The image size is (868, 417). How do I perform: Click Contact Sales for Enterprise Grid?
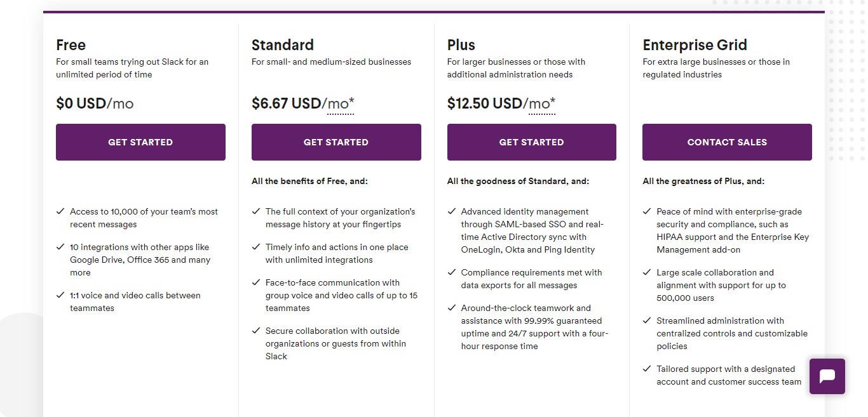point(727,142)
